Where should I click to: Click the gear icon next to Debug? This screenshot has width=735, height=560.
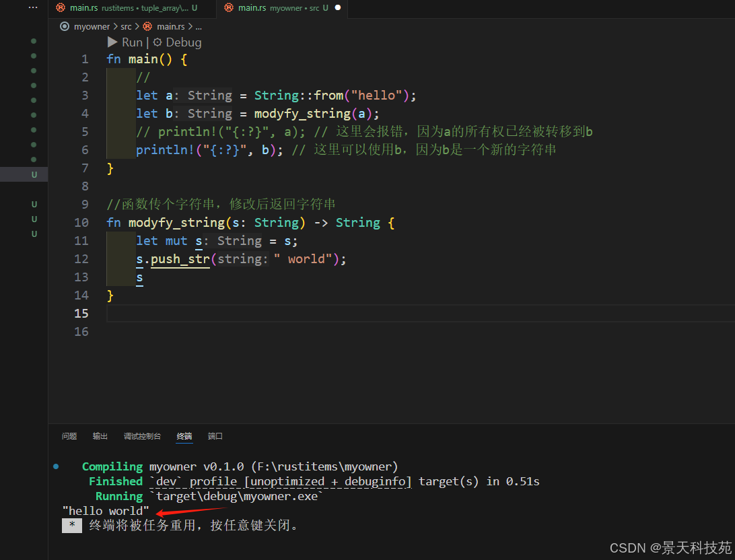tap(157, 42)
